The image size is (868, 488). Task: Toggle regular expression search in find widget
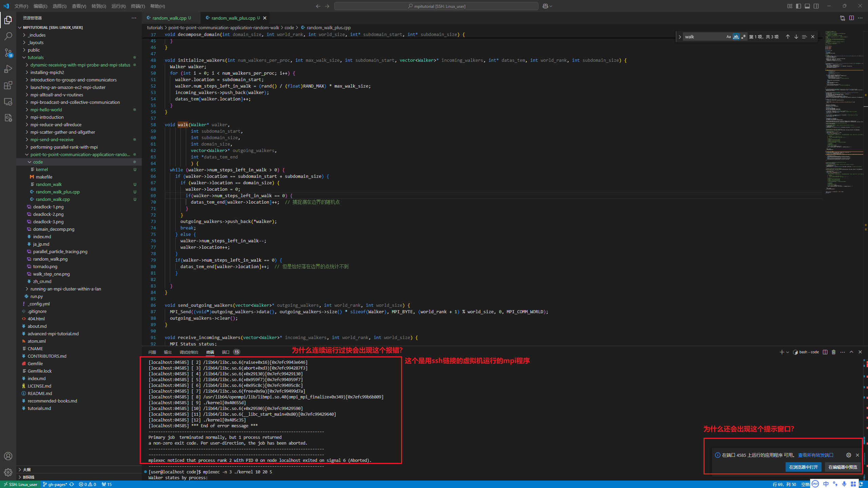pos(743,37)
